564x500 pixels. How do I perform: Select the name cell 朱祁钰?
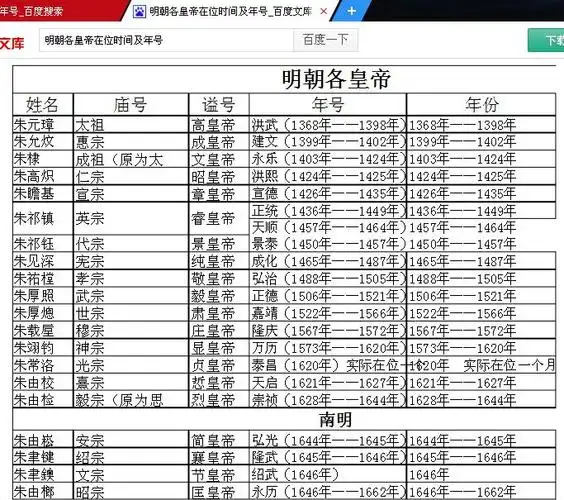43,244
